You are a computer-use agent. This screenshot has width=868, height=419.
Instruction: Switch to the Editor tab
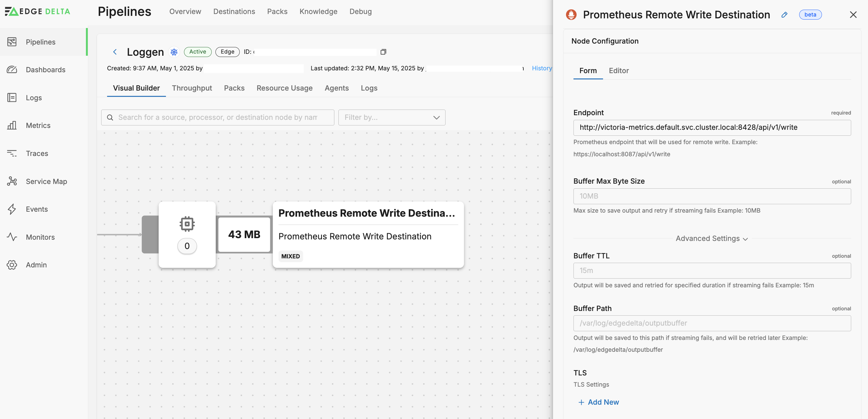pyautogui.click(x=619, y=70)
